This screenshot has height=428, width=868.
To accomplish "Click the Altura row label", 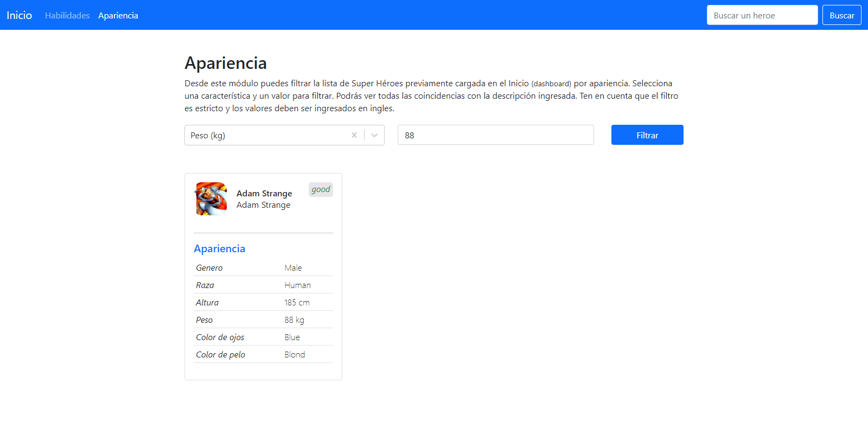I will pyautogui.click(x=207, y=303).
